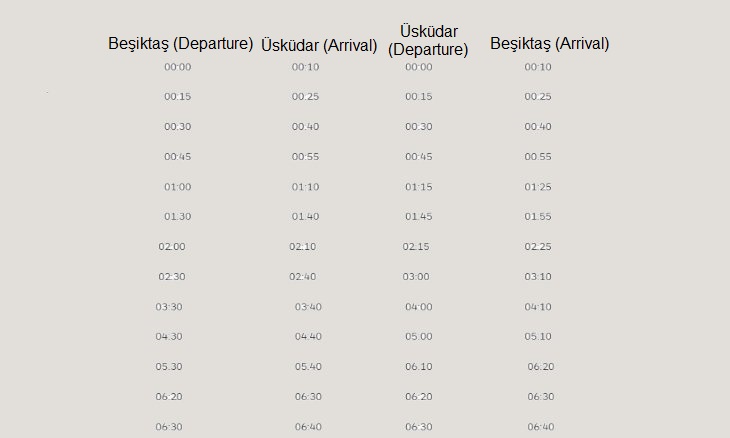Screen dimensions: 730x438
Task: Click 05:30 in Beşiktaş Departure column
Action: (169, 367)
